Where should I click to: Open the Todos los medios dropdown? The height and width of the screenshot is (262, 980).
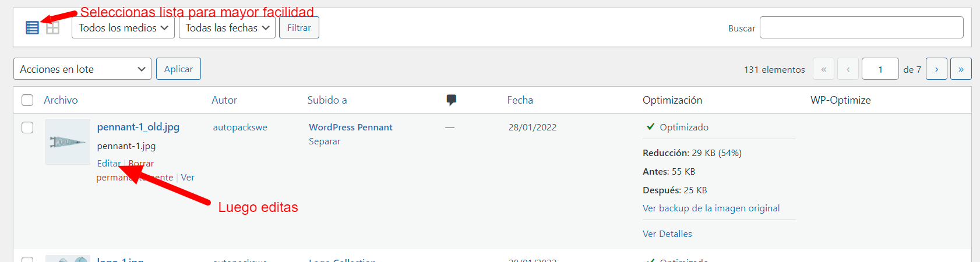[x=123, y=27]
